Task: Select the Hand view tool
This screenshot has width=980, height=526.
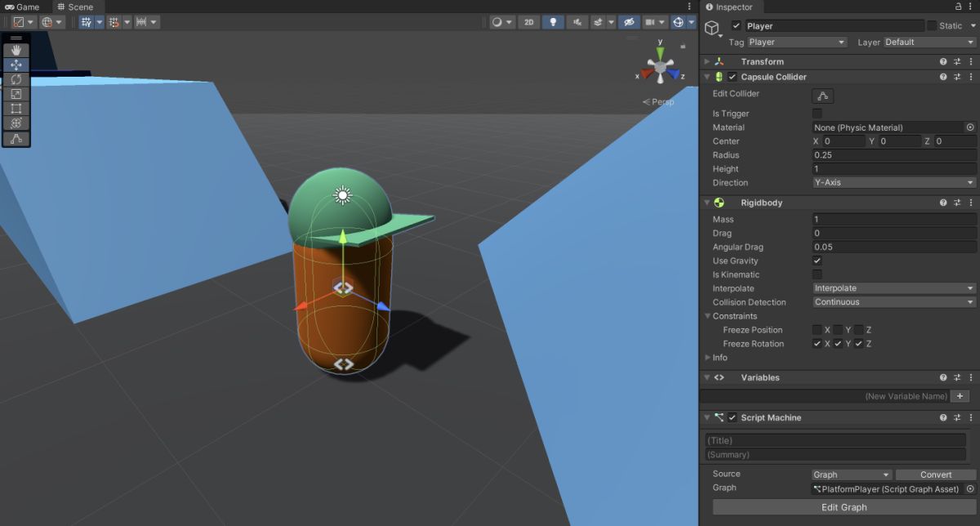Action: click(x=16, y=51)
